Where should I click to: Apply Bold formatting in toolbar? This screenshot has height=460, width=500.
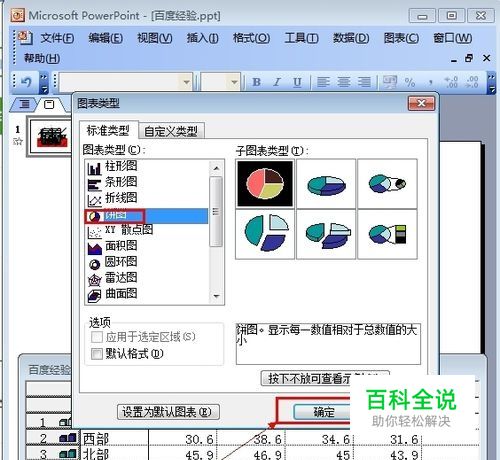coord(256,82)
